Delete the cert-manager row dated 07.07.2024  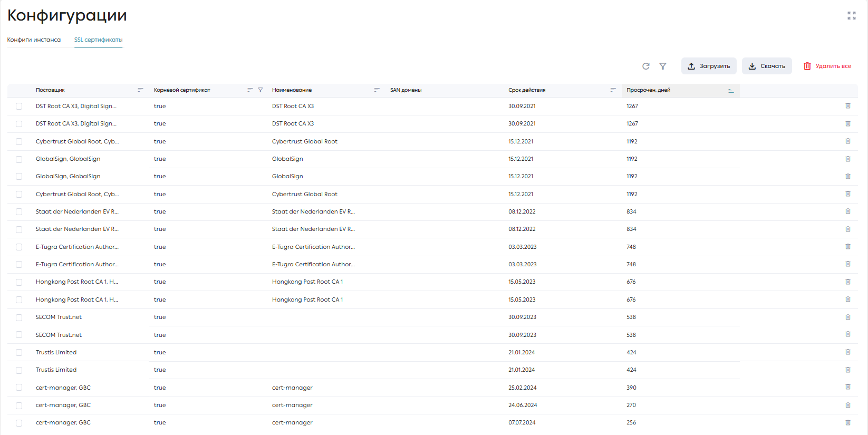click(848, 422)
